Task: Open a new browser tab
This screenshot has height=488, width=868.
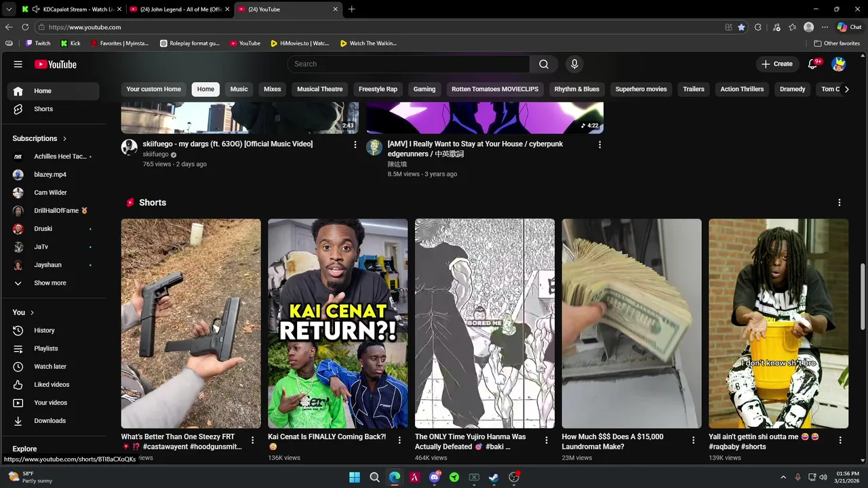Action: [351, 9]
